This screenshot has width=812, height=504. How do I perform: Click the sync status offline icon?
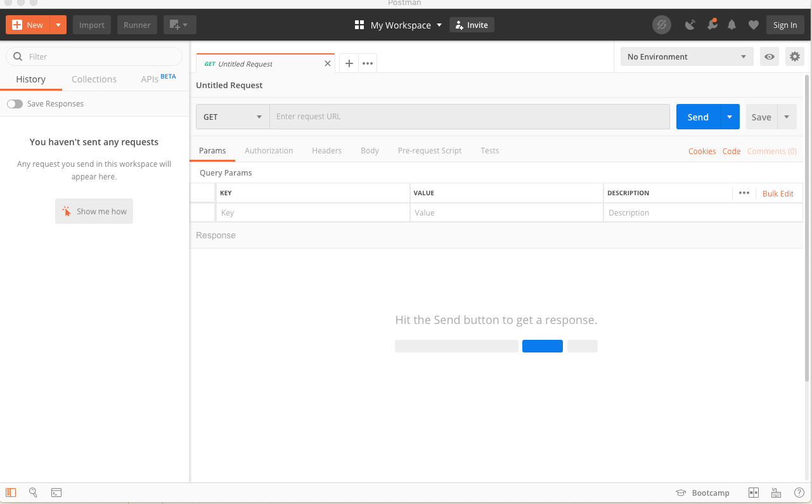pyautogui.click(x=662, y=25)
